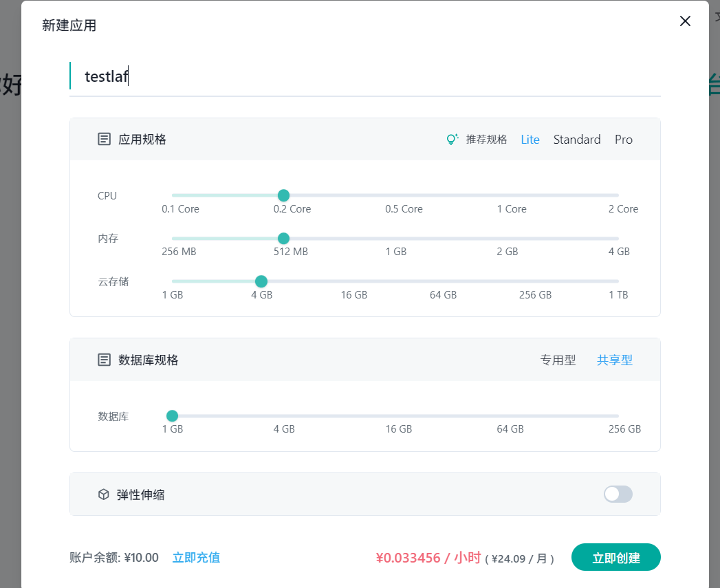
Task: Set 数据库 to 16 GB
Action: coord(399,429)
